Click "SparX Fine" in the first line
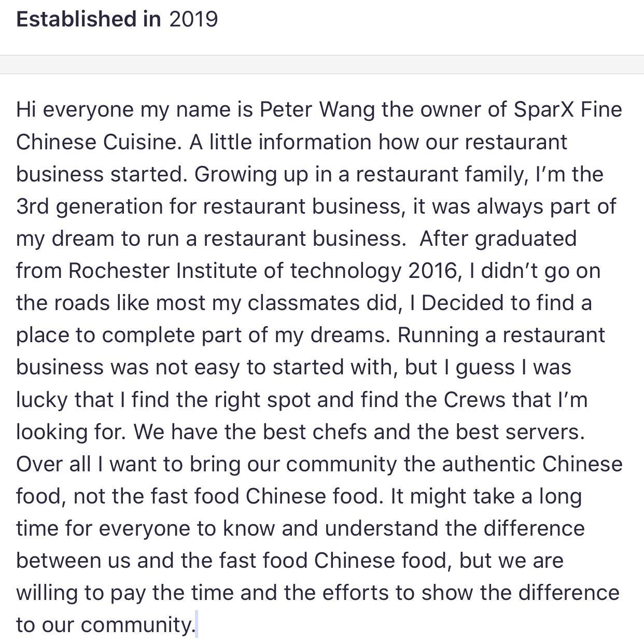Image resolution: width=644 pixels, height=644 pixels. click(567, 110)
